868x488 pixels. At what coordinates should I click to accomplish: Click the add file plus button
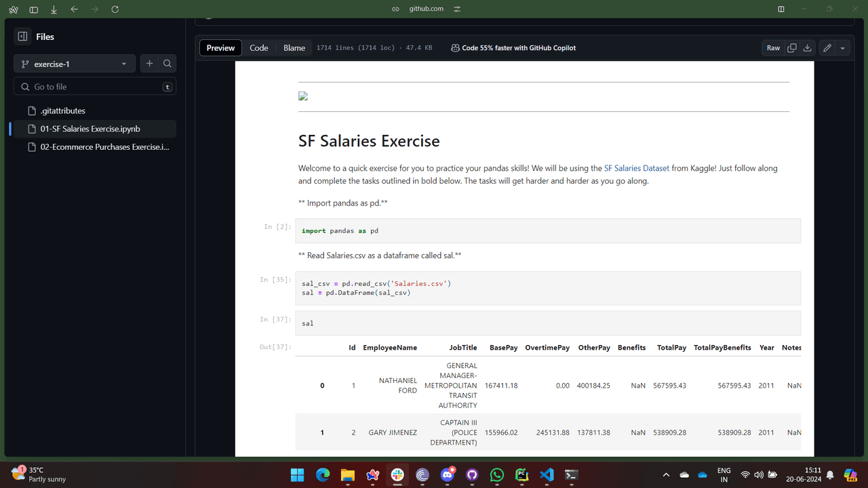[x=150, y=64]
